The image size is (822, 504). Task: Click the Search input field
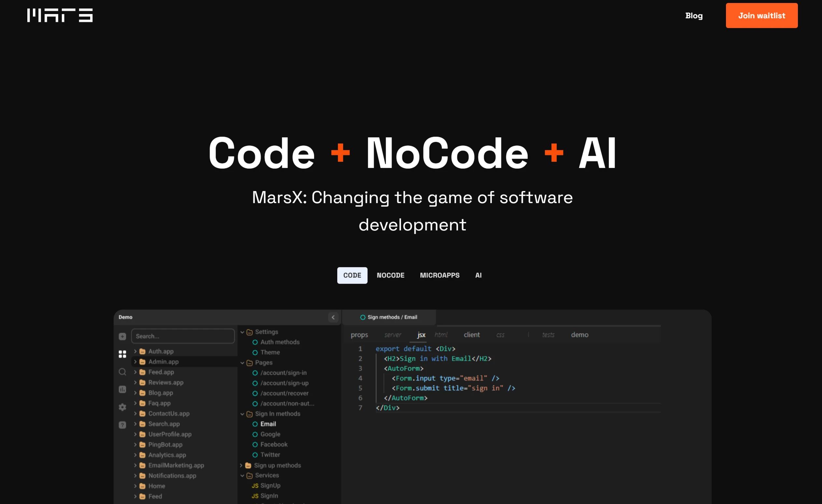click(183, 336)
